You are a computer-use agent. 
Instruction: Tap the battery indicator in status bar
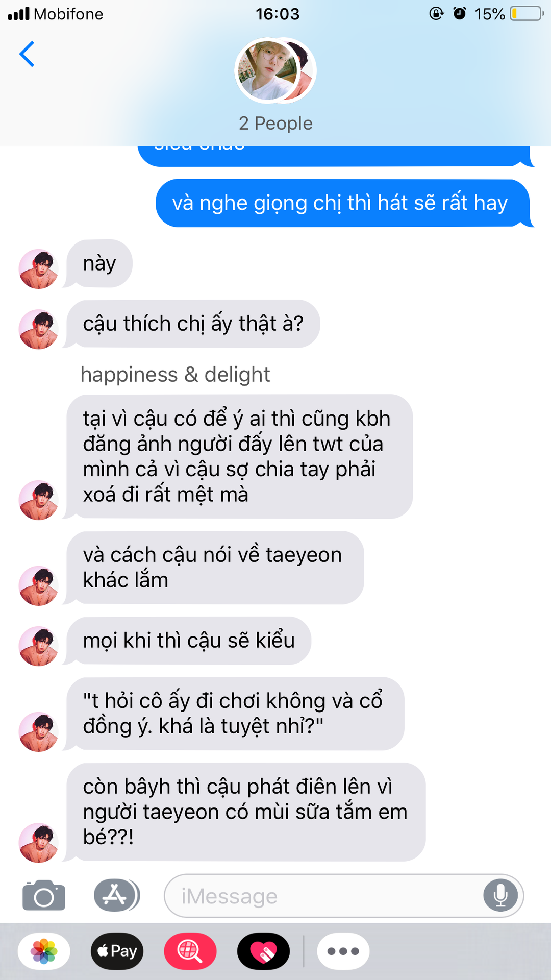point(527,14)
